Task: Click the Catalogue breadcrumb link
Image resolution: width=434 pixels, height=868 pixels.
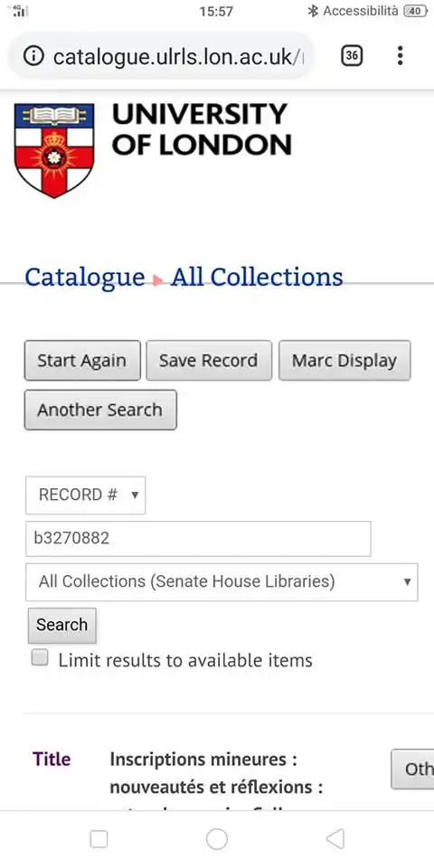Action: tap(85, 277)
